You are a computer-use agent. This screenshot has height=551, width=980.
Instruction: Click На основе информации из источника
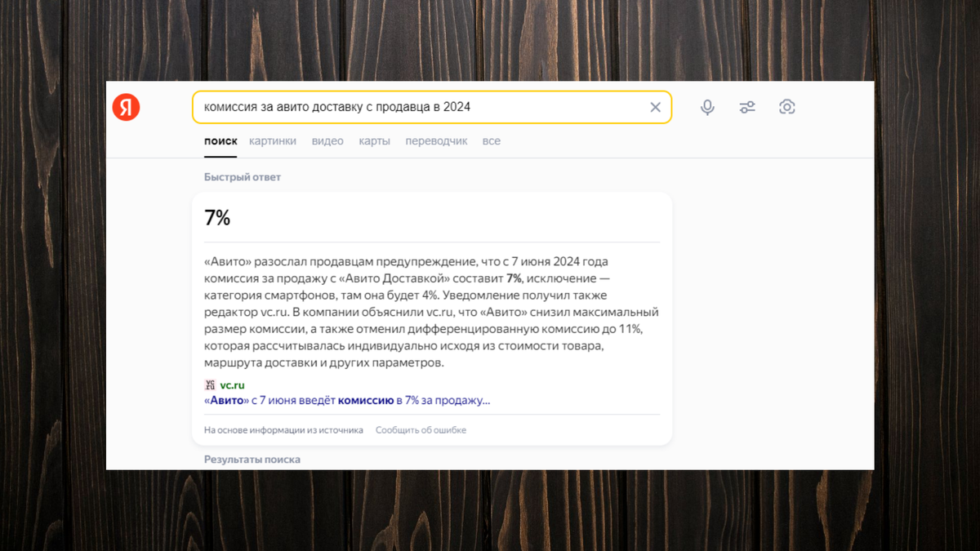[x=283, y=429]
